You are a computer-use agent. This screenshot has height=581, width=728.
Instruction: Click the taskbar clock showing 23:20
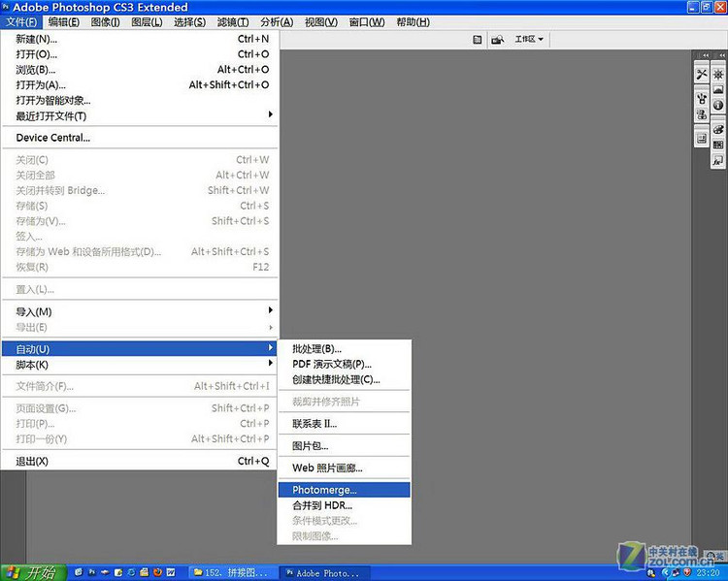coord(708,573)
